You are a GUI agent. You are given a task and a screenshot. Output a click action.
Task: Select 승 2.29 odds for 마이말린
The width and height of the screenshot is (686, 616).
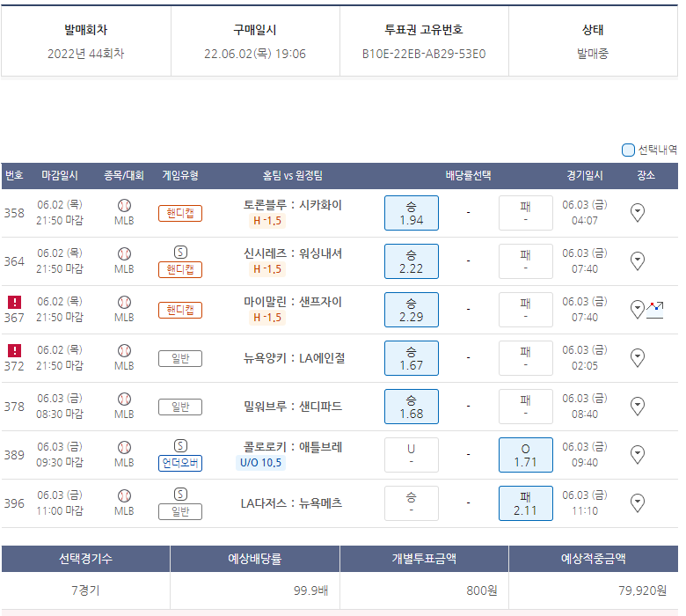[x=412, y=310]
